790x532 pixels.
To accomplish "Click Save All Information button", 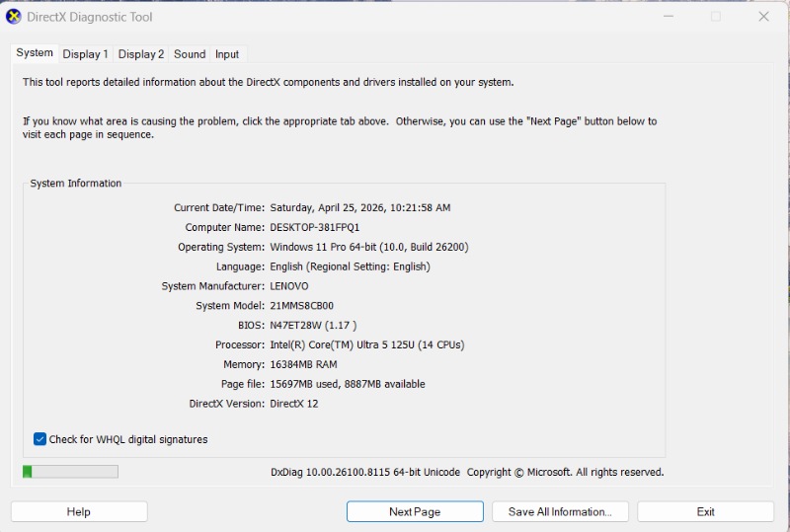I will (560, 511).
